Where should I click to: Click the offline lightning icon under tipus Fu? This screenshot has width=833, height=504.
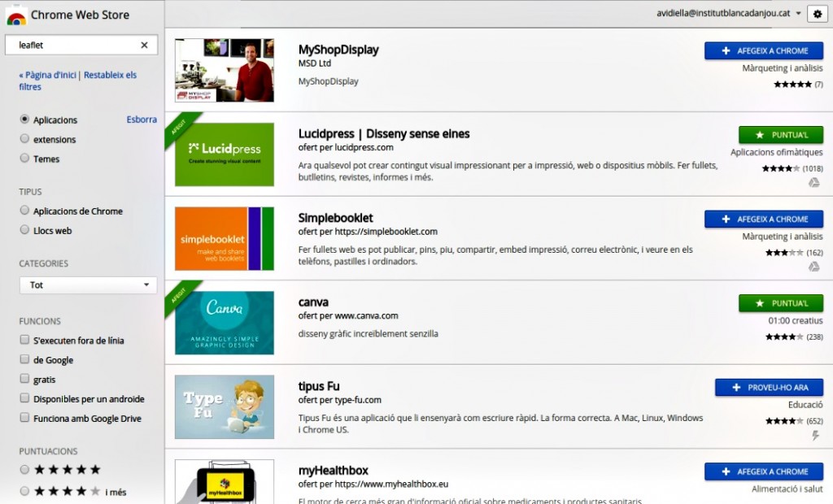815,436
